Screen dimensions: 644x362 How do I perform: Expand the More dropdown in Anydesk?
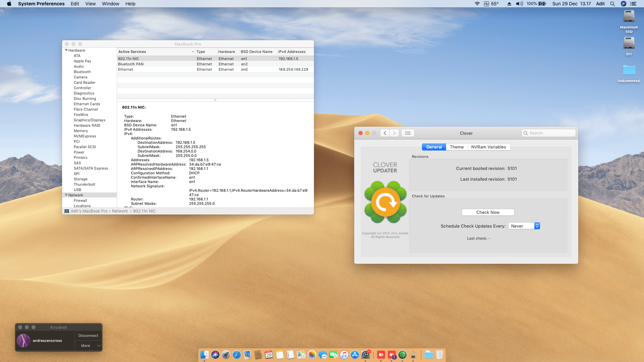(88, 346)
